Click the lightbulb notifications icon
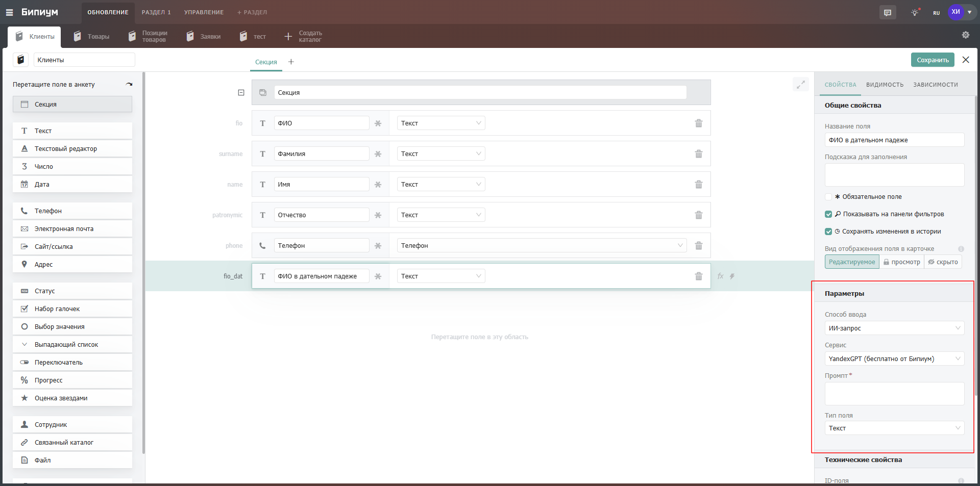The width and height of the screenshot is (980, 486). click(x=915, y=13)
